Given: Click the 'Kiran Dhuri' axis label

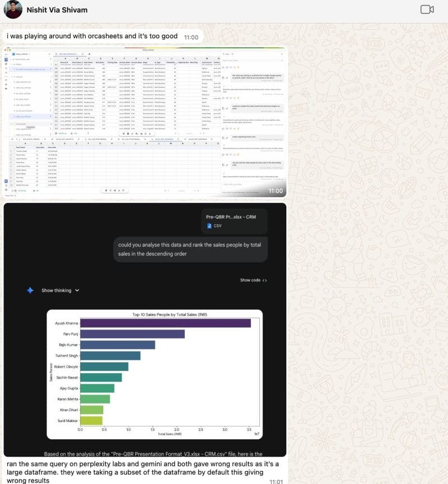Looking at the screenshot, I should [69, 410].
